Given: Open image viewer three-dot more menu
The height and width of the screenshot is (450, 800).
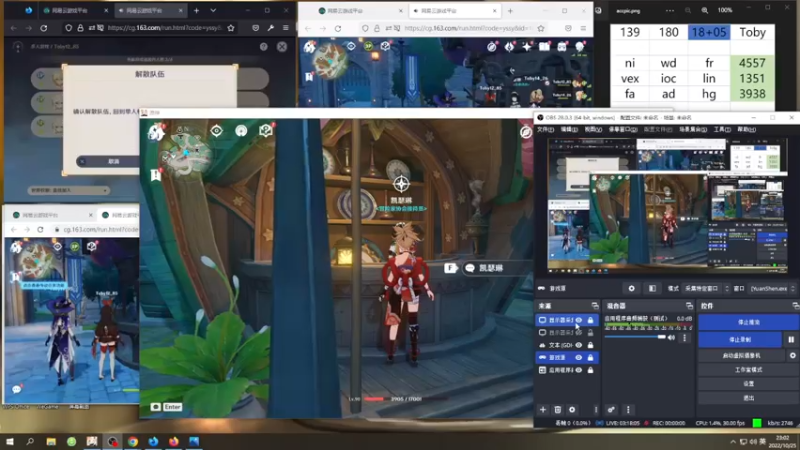Looking at the screenshot, I should pos(669,10).
